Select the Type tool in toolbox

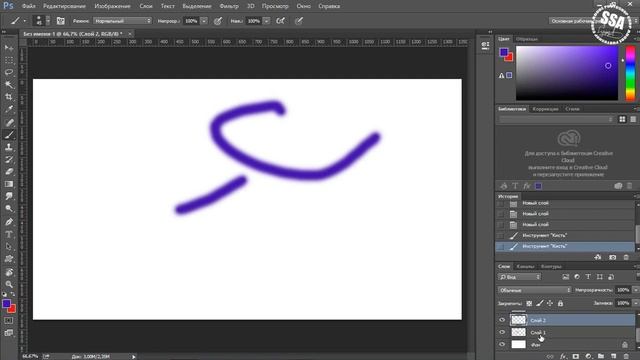(9, 234)
